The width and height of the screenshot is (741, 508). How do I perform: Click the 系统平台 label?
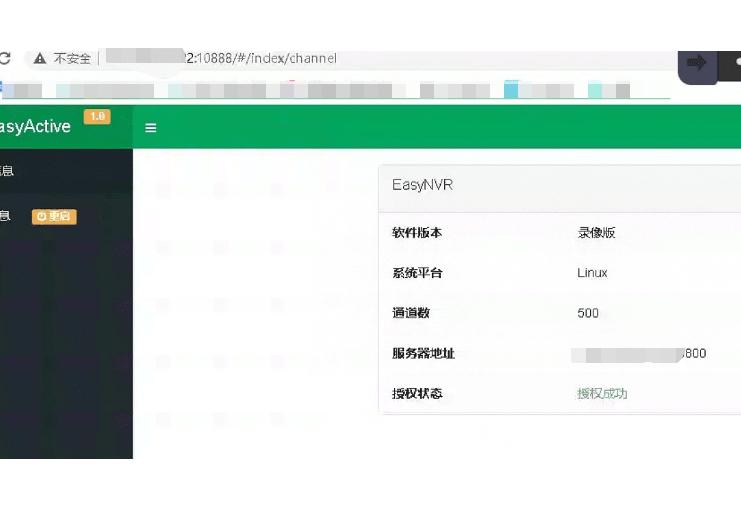click(x=417, y=273)
